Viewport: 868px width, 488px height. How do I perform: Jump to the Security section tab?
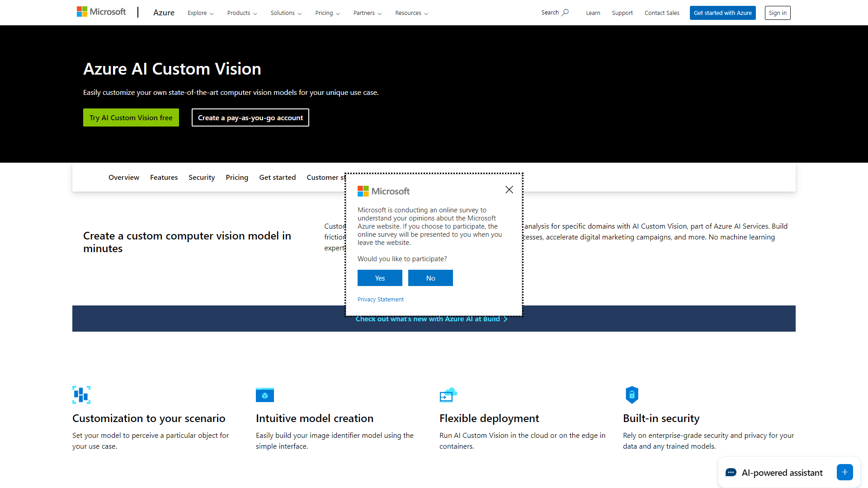(202, 178)
